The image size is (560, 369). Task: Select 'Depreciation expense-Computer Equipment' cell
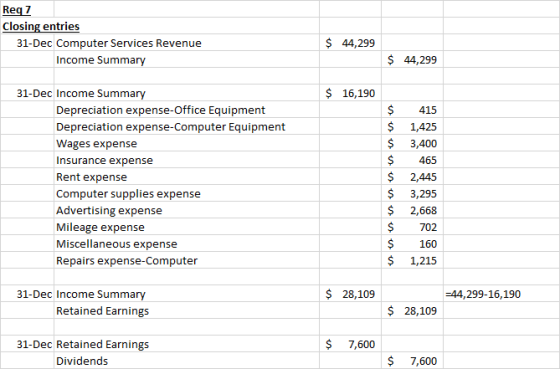187,127
